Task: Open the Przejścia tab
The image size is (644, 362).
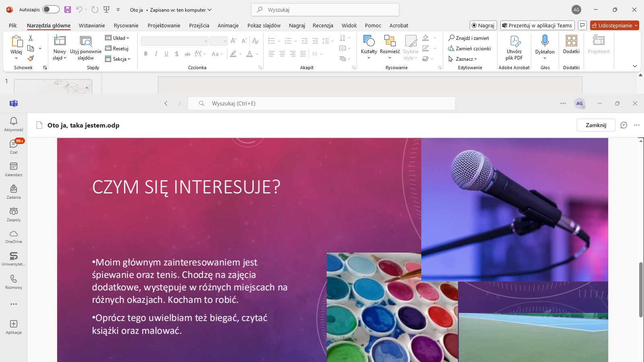Action: pos(199,25)
